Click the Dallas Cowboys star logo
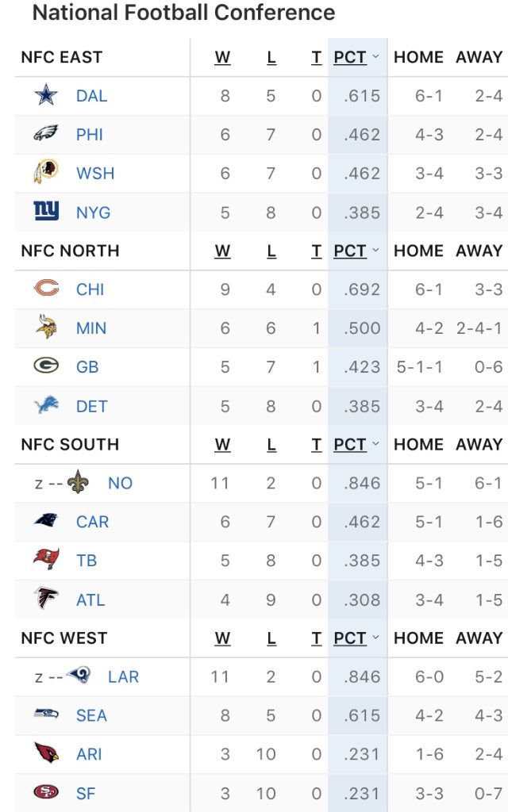Viewport: 508px width, 812px height. coord(46,95)
